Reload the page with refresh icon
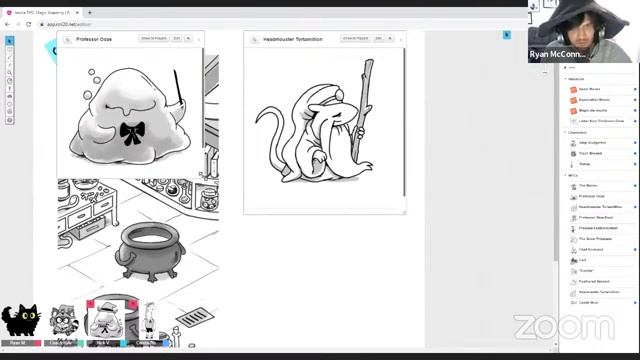This screenshot has width=640, height=360. pos(29,24)
